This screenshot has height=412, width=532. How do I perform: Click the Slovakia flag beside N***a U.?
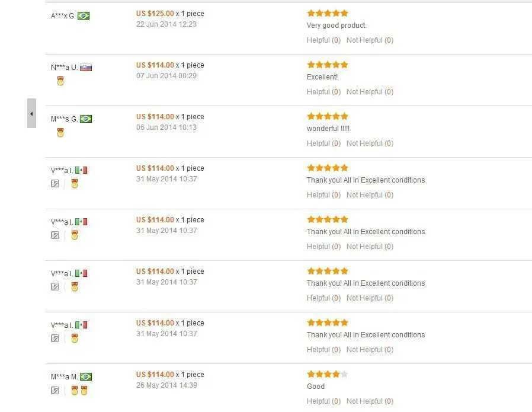(86, 68)
